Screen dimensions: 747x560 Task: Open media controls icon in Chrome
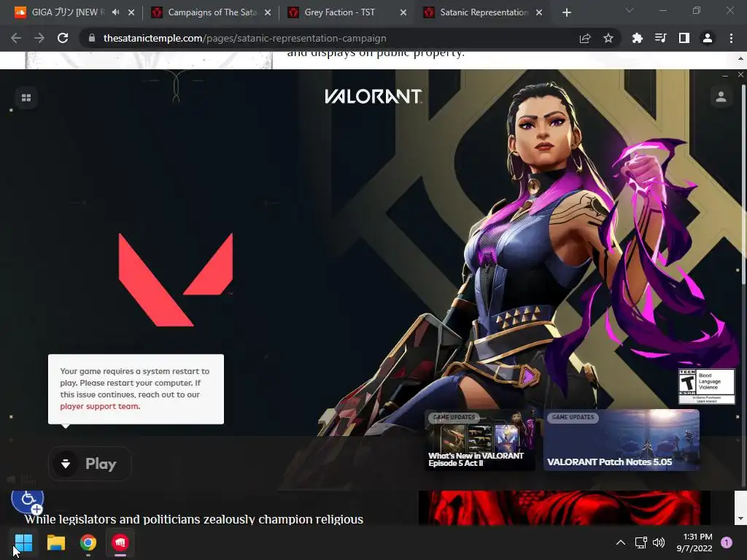coord(660,38)
